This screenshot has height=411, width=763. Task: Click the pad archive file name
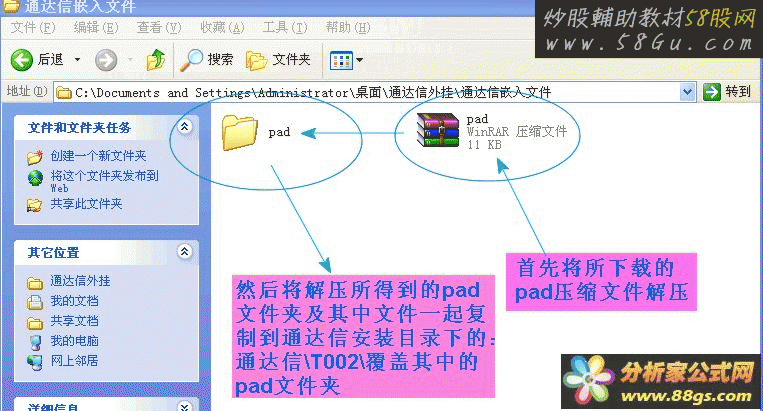pos(477,119)
